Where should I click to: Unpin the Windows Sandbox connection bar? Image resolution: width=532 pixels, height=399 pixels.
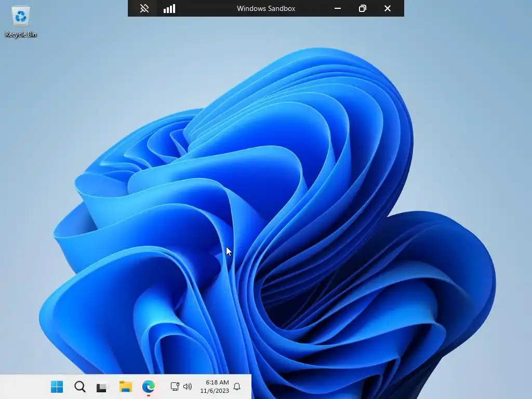144,8
